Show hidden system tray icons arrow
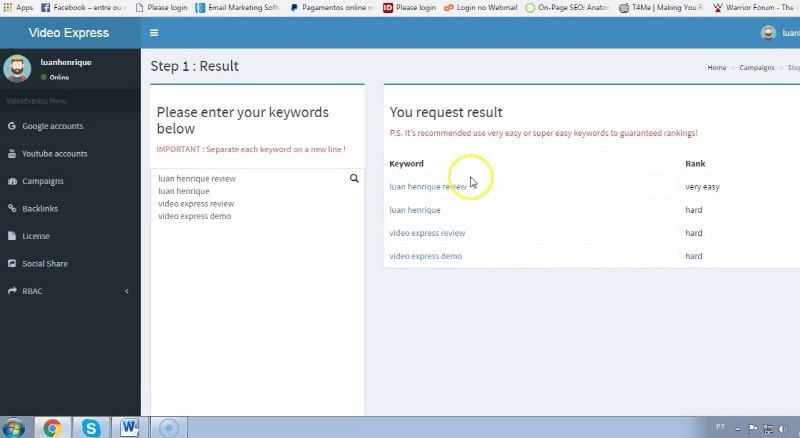800x438 pixels. (737, 429)
